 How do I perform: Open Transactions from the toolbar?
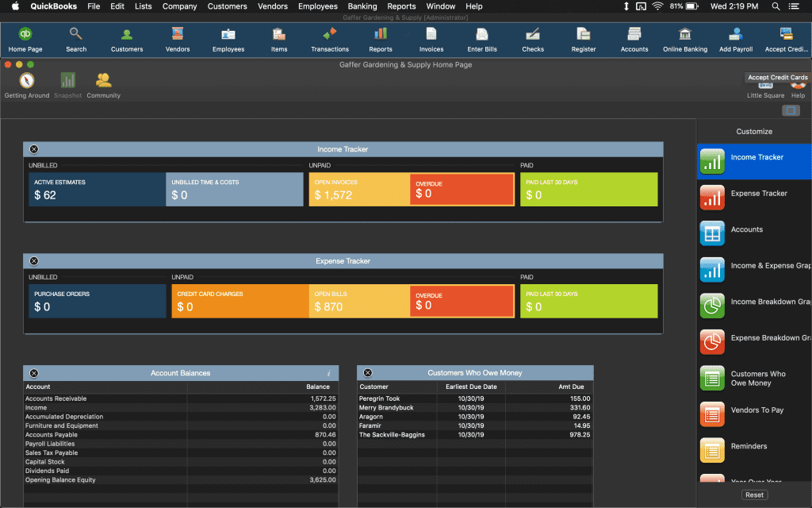(330, 40)
